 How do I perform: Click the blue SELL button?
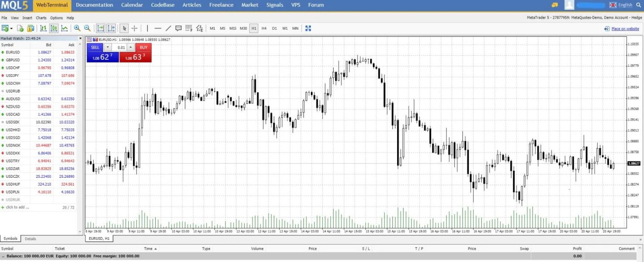102,52
